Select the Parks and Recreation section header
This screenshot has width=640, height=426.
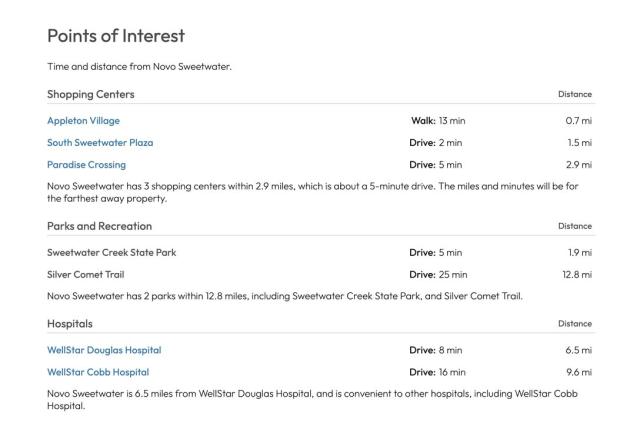pos(99,226)
